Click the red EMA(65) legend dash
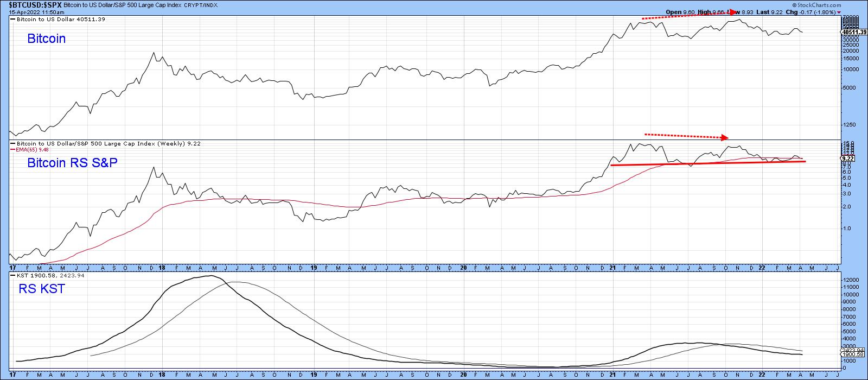Viewport: 868px width, 380px height. pos(12,149)
